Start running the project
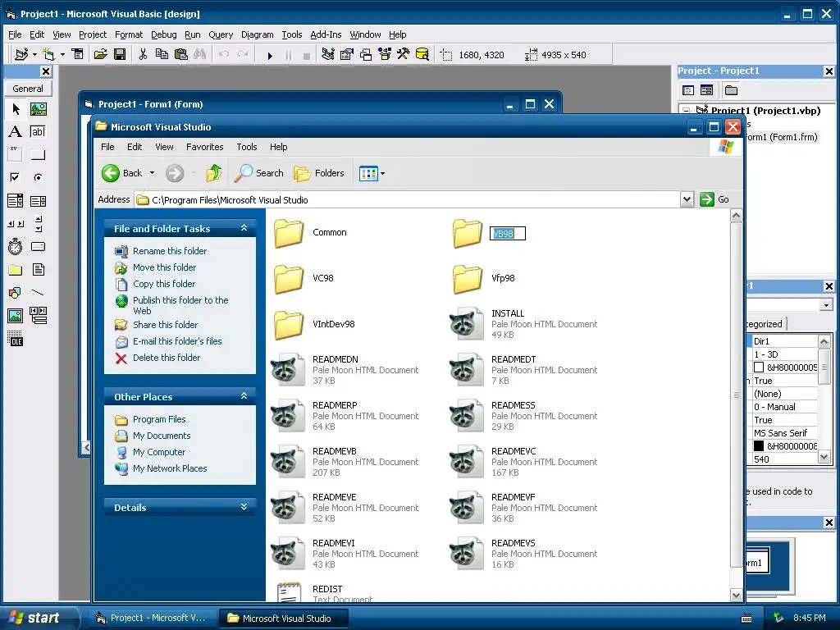Screen dimensions: 840x630 click(x=270, y=55)
